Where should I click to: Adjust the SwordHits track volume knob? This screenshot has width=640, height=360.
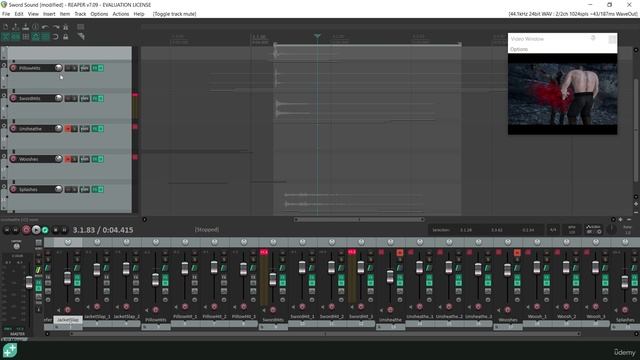[58, 98]
